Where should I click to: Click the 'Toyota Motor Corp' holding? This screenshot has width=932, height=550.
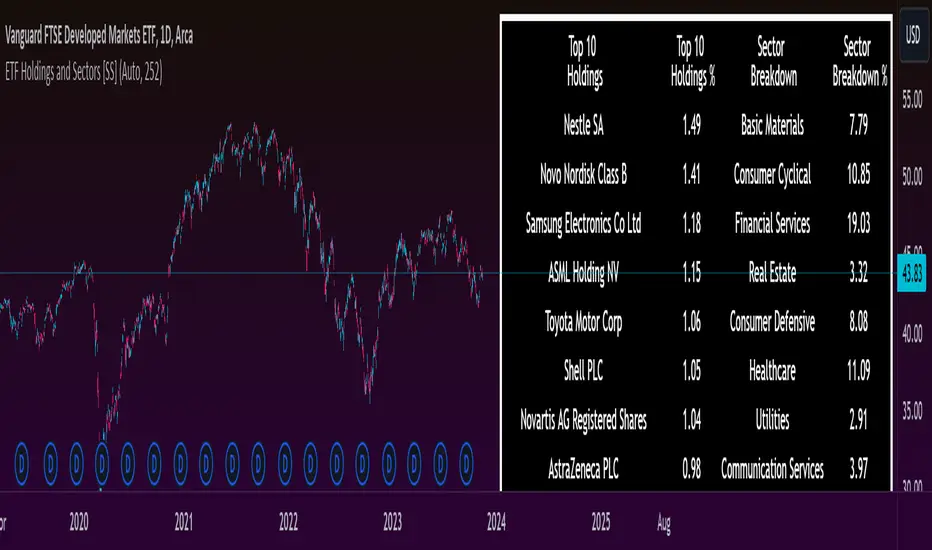[x=583, y=322]
